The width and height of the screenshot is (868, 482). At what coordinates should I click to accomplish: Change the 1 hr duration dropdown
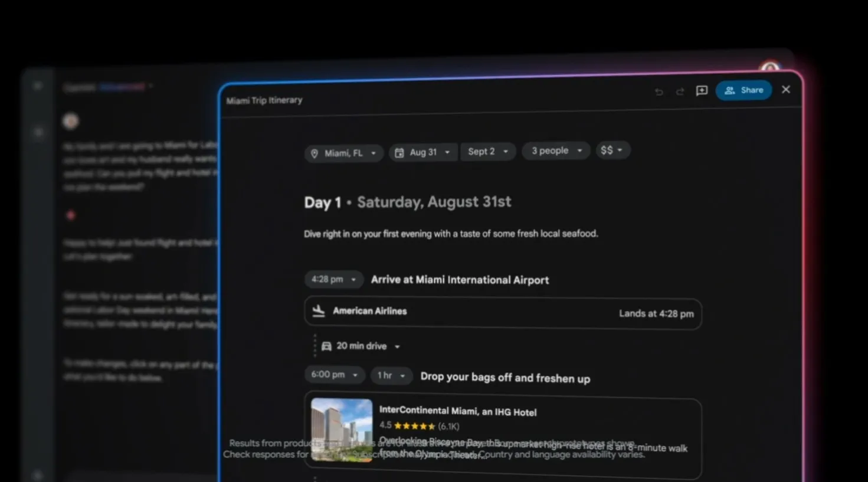pyautogui.click(x=391, y=375)
